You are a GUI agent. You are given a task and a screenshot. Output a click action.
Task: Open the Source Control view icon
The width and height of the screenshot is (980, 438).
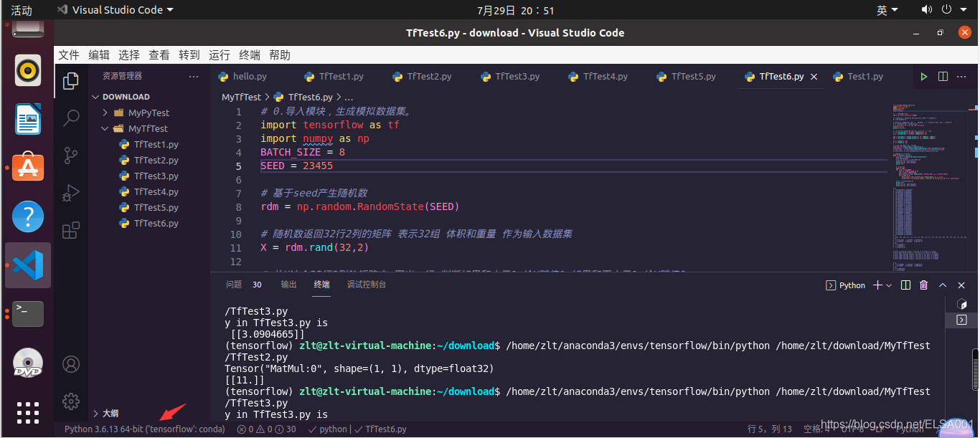tap(71, 156)
